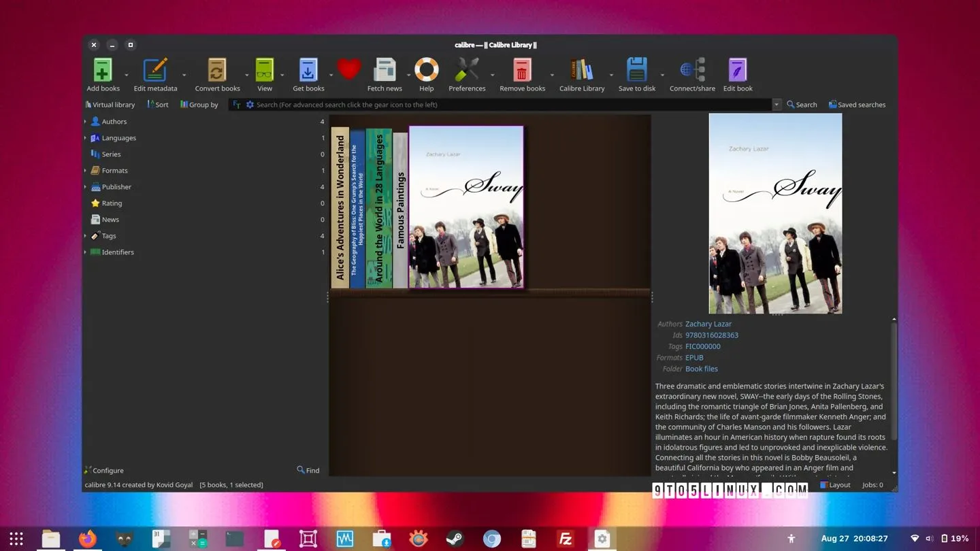Open Firefox from the taskbar

click(x=87, y=539)
